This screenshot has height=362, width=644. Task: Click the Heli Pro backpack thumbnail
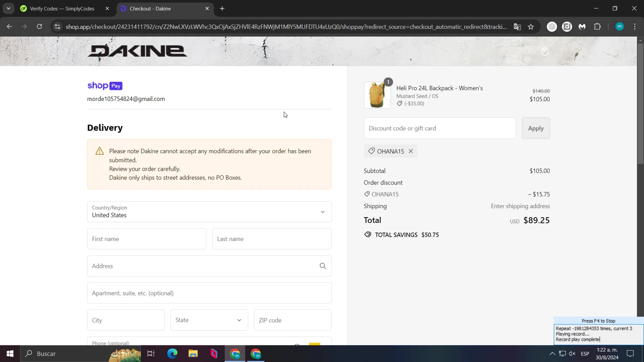(x=377, y=95)
